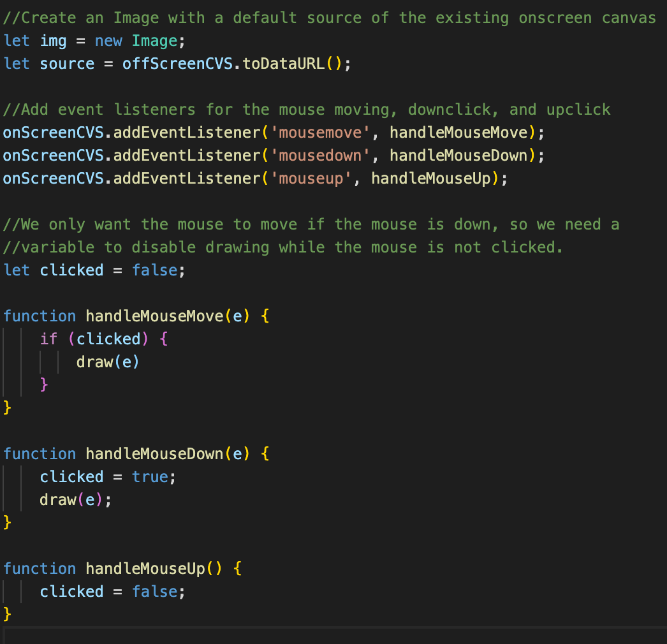Screen dimensions: 667x644
Task: Click the 'if (clicked)' condition
Action: click(94, 339)
